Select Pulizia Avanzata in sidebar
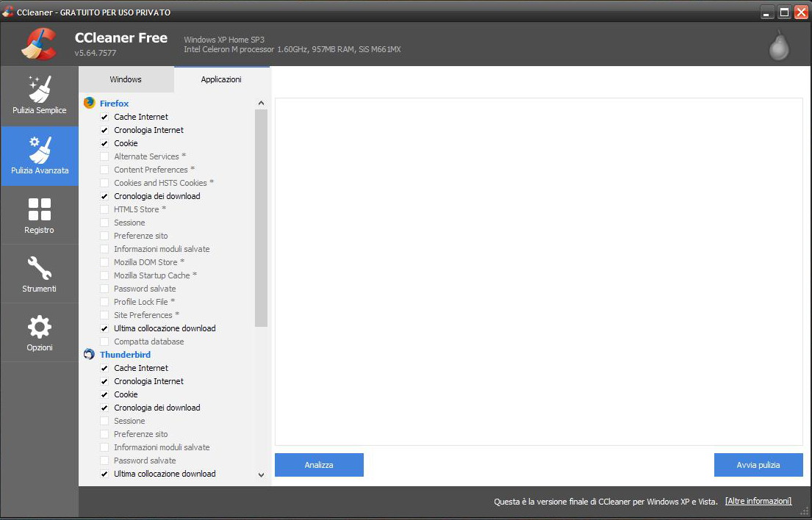812x520 pixels. coord(40,156)
